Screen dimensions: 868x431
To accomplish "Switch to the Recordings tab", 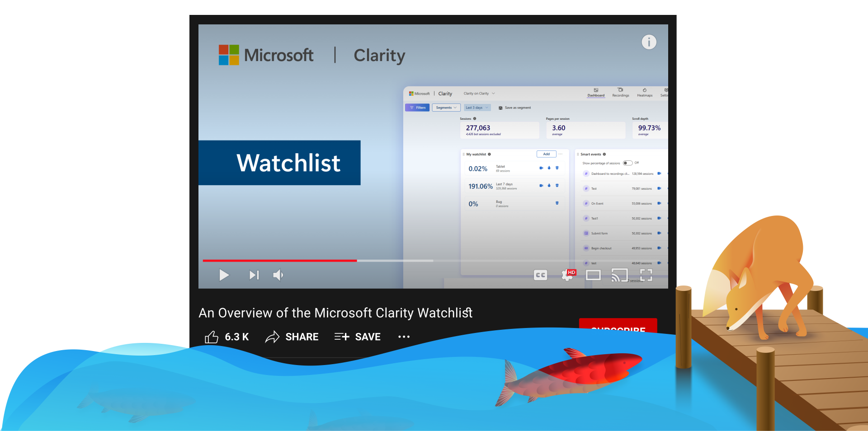I will point(620,93).
